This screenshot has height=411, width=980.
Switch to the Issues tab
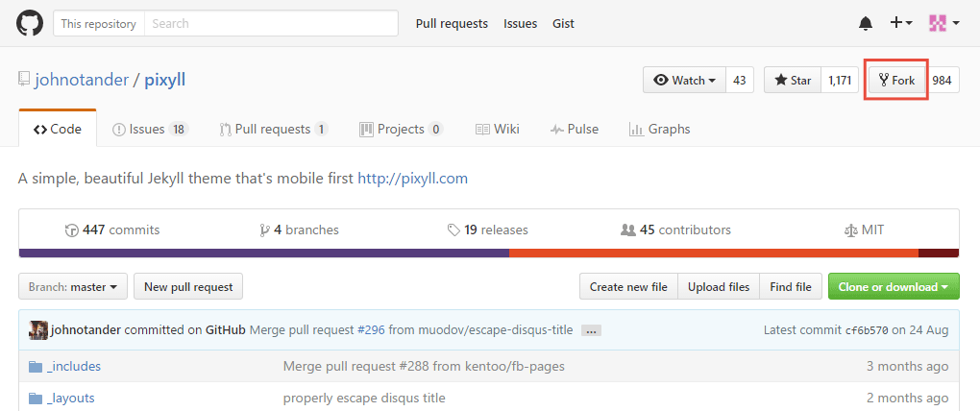(x=150, y=130)
